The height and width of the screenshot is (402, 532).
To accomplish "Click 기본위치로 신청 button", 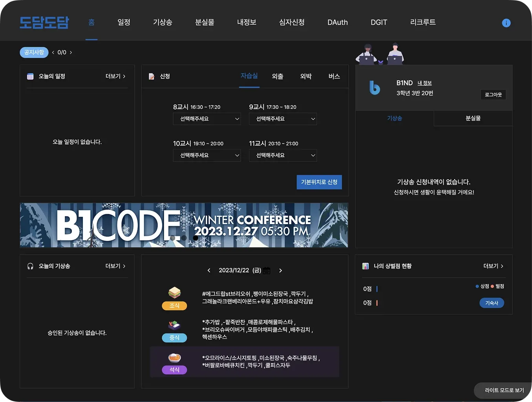I will (319, 182).
